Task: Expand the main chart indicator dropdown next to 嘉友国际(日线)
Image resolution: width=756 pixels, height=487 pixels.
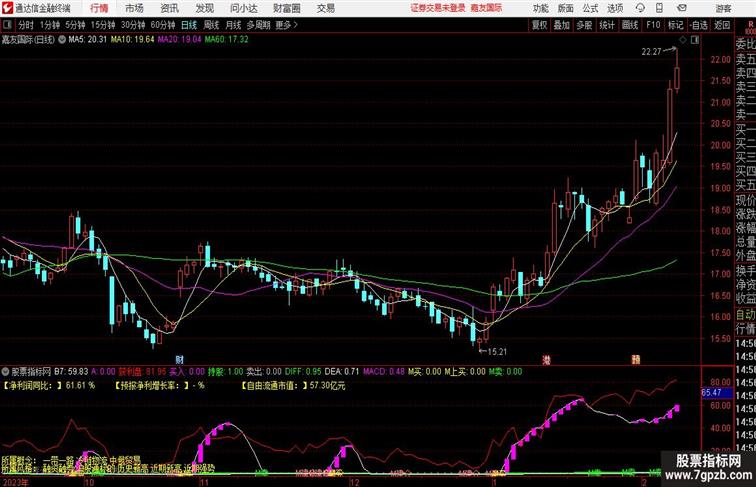Action: click(x=62, y=40)
